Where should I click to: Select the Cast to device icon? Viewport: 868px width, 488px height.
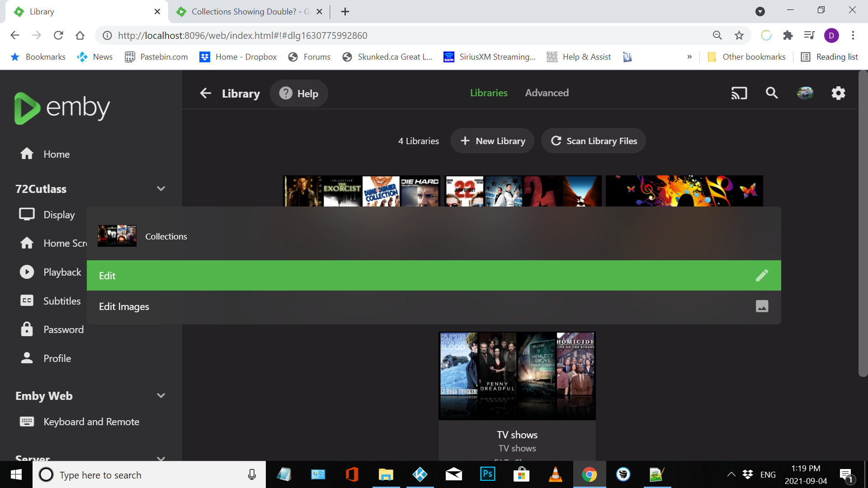[x=739, y=93]
